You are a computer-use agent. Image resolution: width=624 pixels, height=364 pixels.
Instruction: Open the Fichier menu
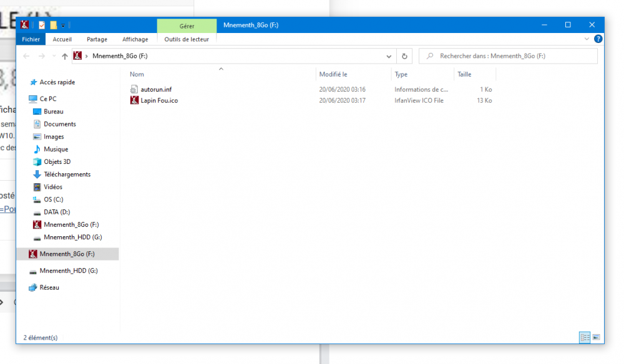point(31,39)
